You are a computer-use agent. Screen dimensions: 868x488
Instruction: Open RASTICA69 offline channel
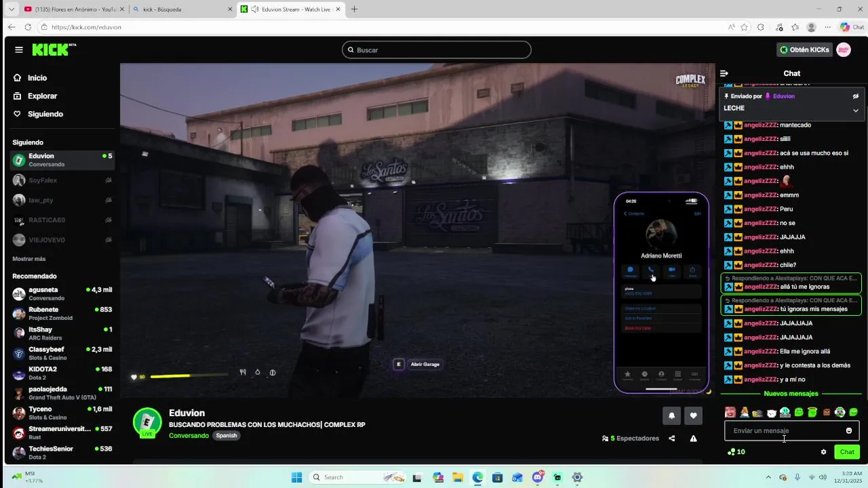(62, 220)
